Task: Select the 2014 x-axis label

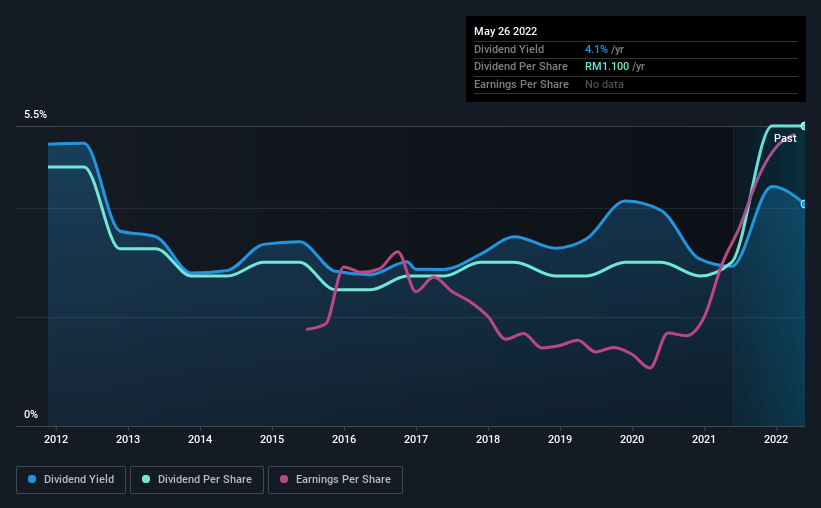Action: pyautogui.click(x=200, y=439)
